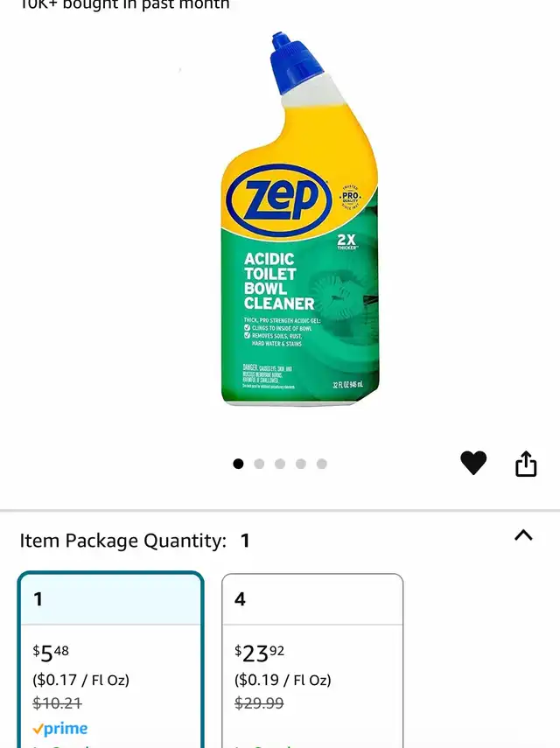The image size is (560, 748).
Task: Tap the strikethrough $10.21 list price
Action: pyautogui.click(x=57, y=703)
